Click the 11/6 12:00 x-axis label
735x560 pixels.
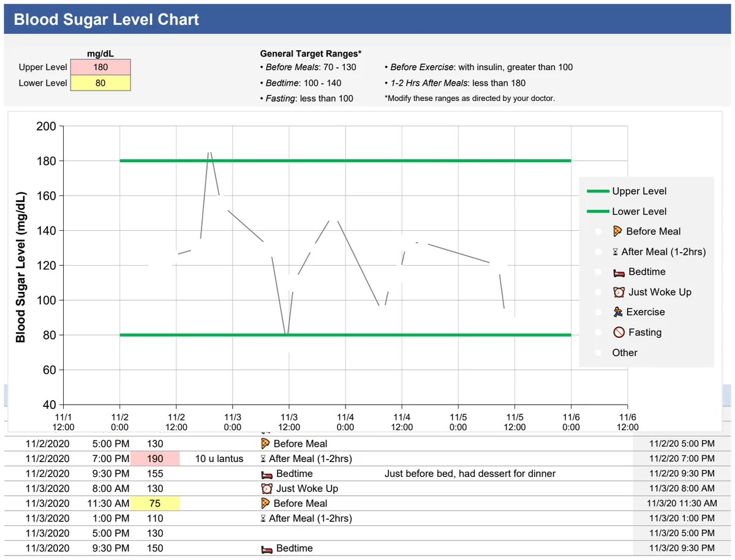pos(628,422)
